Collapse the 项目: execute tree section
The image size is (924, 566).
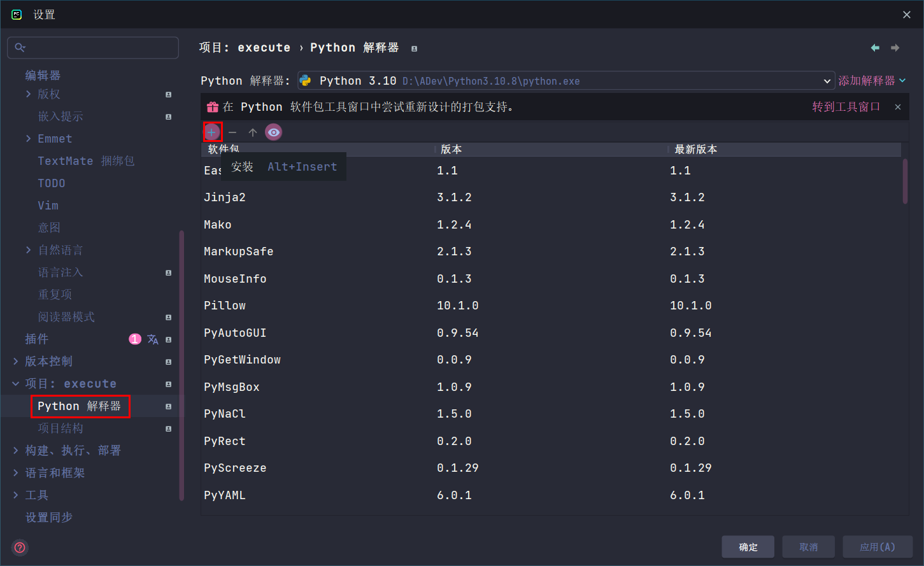15,383
